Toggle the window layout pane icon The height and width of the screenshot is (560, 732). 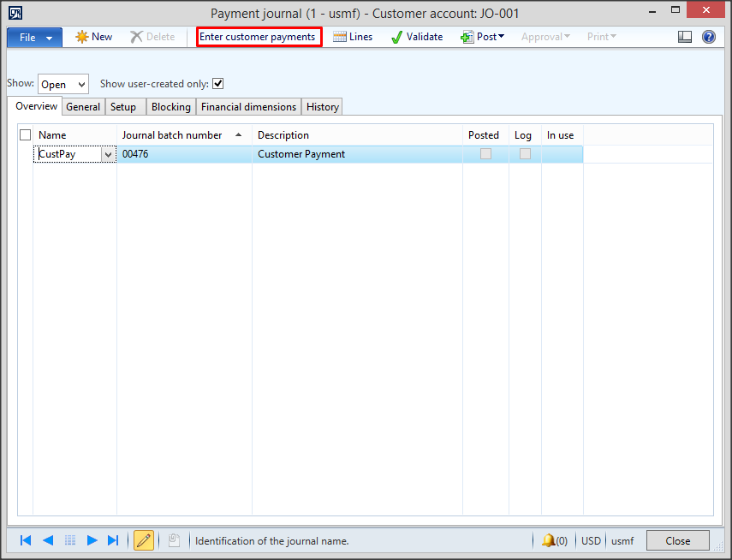685,36
